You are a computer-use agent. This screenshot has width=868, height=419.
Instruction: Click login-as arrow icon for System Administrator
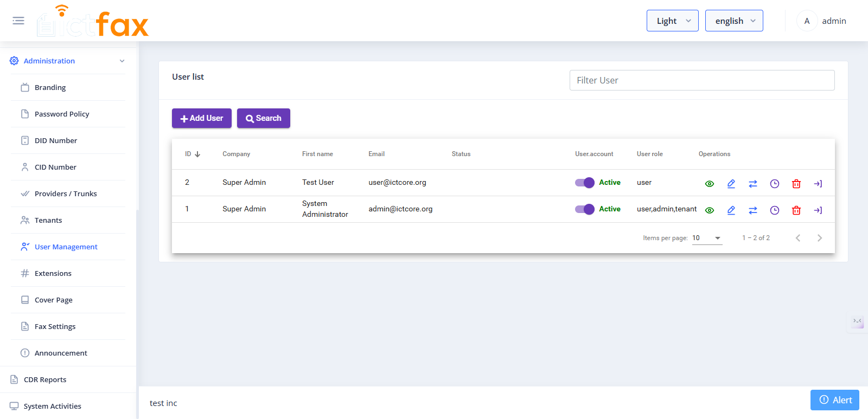pyautogui.click(x=818, y=210)
